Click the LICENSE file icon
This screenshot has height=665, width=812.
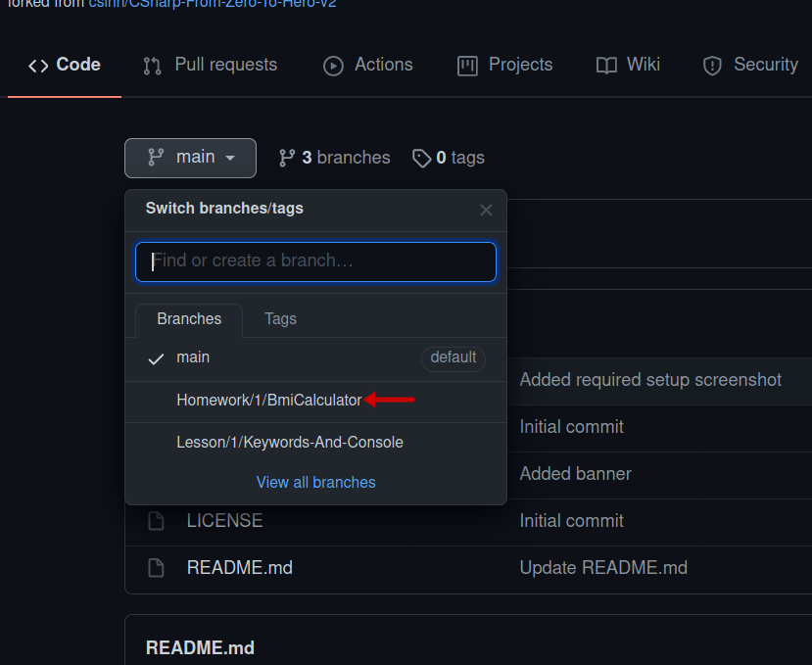pos(156,521)
